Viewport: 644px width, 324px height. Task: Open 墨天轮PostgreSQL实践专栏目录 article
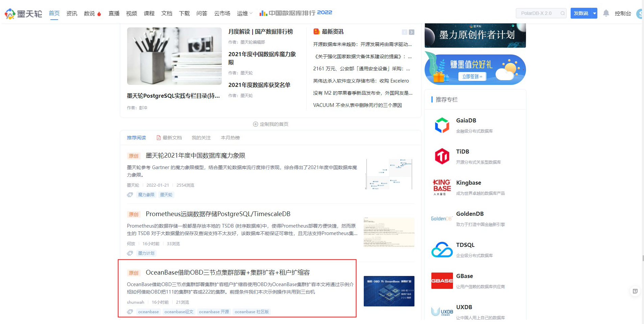pos(173,96)
